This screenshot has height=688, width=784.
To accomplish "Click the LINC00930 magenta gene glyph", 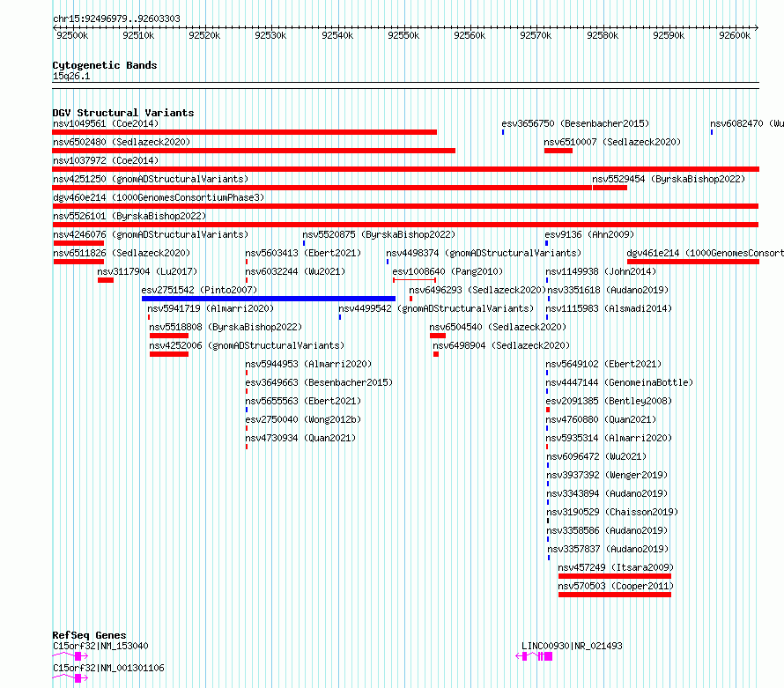I will tap(534, 656).
